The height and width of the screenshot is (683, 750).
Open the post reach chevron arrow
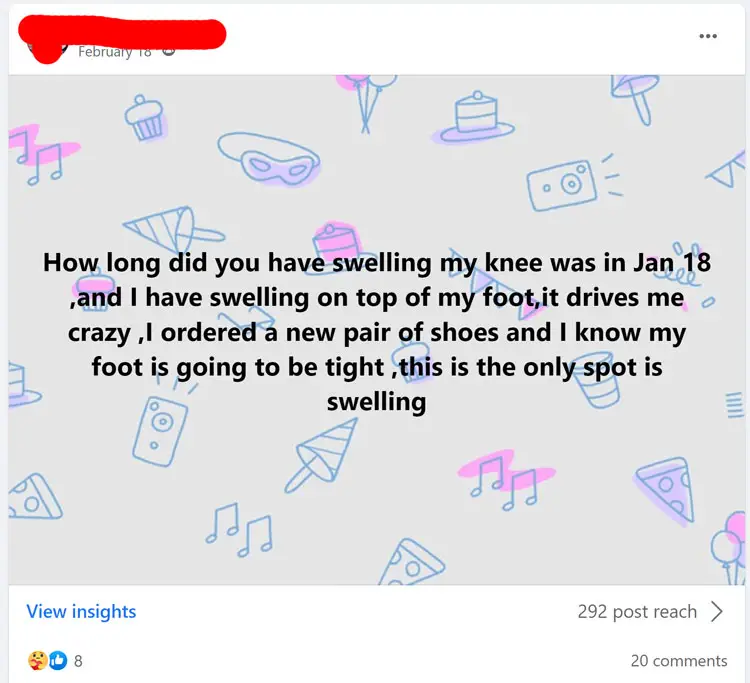coord(716,611)
